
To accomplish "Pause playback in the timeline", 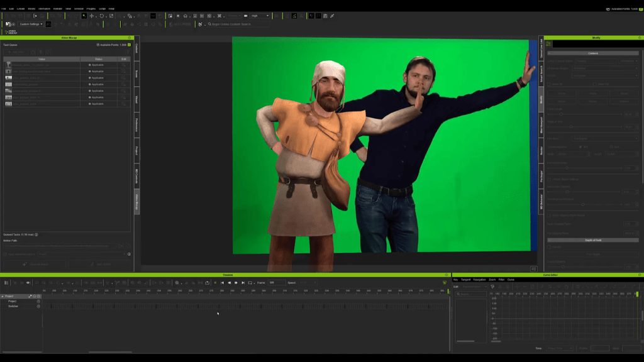I will click(x=215, y=283).
